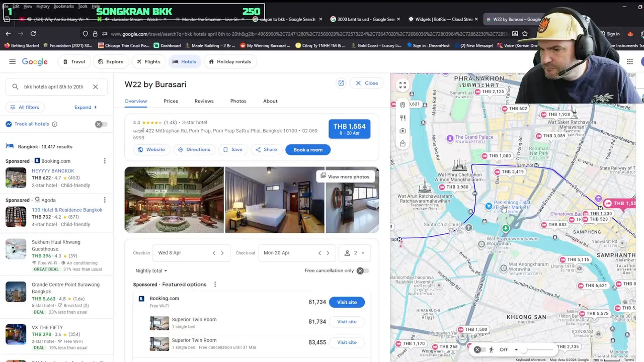
Task: Select the THB 2,125 map price marker
Action: click(x=489, y=92)
